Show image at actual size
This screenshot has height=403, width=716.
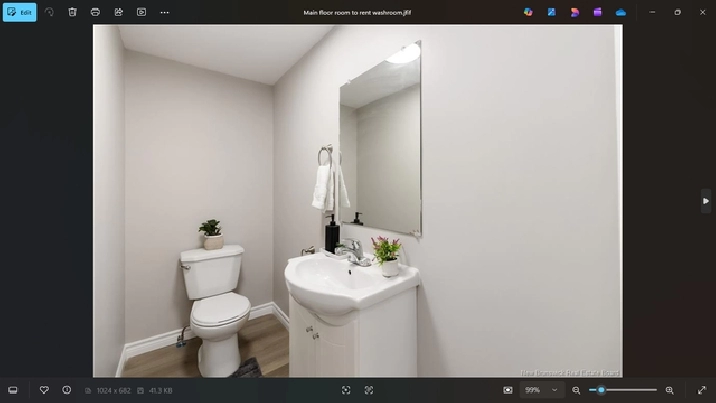pyautogui.click(x=369, y=390)
